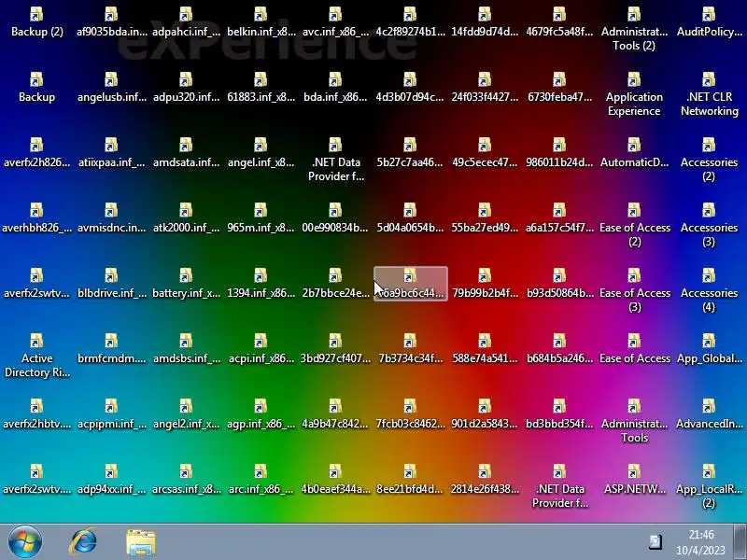747x560 pixels.
Task: Select the Application Experience shortcut
Action: [x=634, y=94]
